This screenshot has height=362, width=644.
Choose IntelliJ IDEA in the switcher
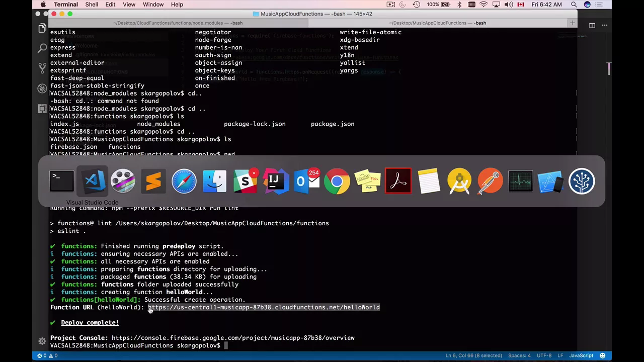tap(276, 181)
